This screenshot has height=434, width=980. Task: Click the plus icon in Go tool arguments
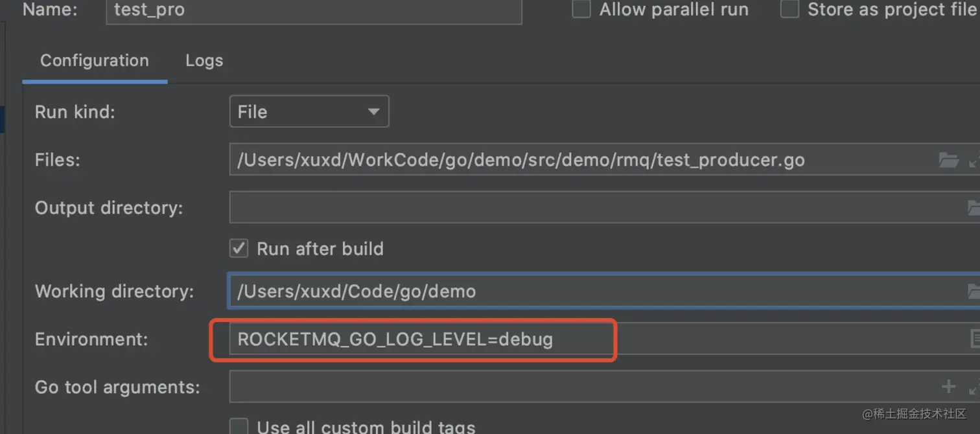[948, 387]
